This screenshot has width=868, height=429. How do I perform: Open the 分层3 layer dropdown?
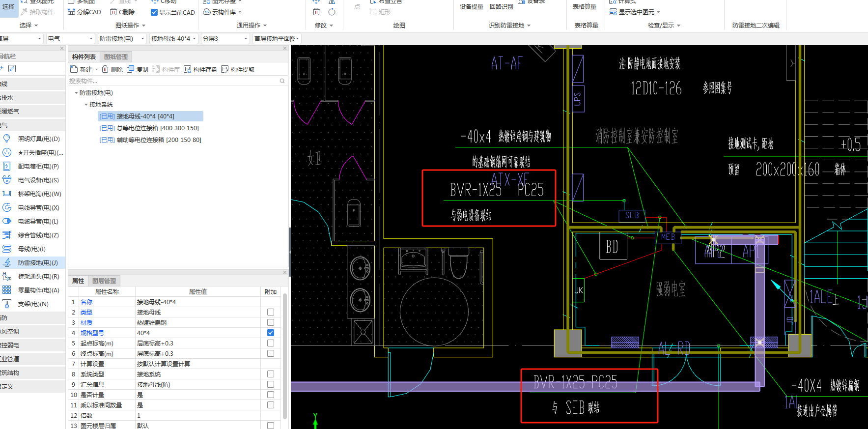(x=225, y=38)
